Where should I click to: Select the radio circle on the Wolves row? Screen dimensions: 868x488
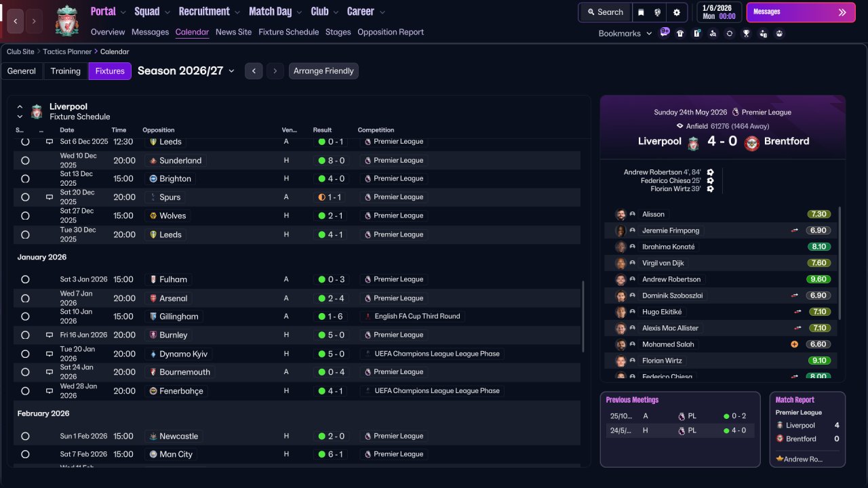(25, 216)
